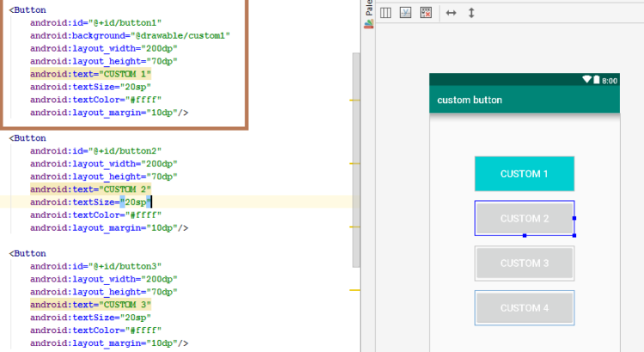Click the column layout icon in design toolbar

pyautogui.click(x=386, y=13)
